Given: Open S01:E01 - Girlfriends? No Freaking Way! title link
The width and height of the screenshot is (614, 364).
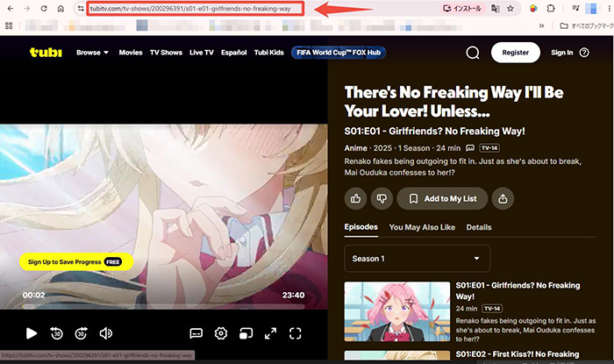Looking at the screenshot, I should tap(518, 291).
